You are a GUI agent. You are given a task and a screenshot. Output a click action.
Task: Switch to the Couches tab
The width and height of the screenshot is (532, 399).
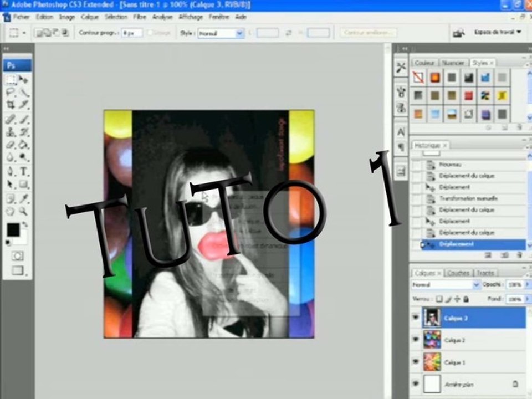pyautogui.click(x=458, y=273)
